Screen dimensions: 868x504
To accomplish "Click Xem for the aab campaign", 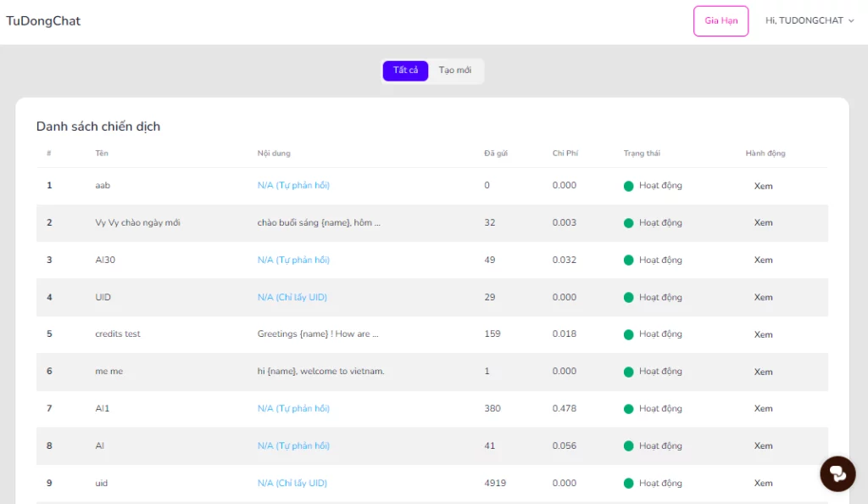I will 763,186.
